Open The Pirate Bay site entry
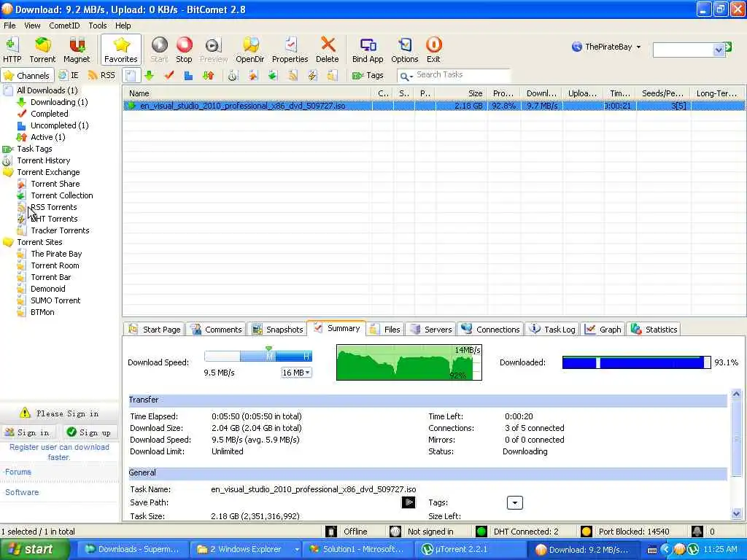Image resolution: width=747 pixels, height=560 pixels. tap(56, 254)
